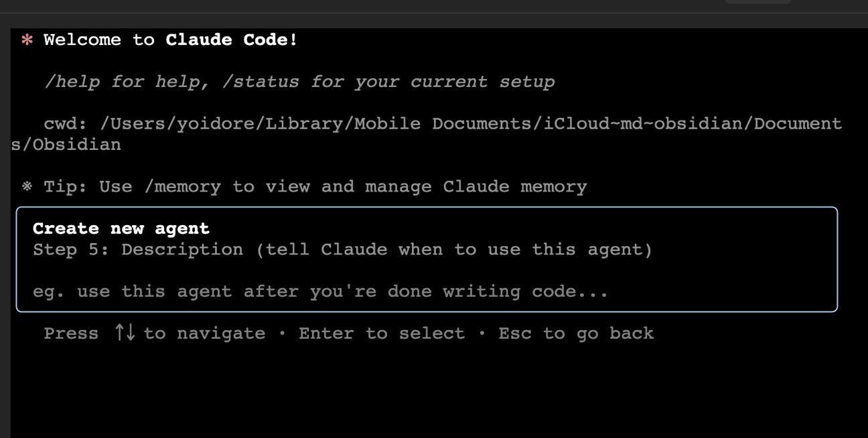Viewport: 868px width, 438px height.
Task: Click the up-down arrows navigation hint
Action: [x=125, y=333]
